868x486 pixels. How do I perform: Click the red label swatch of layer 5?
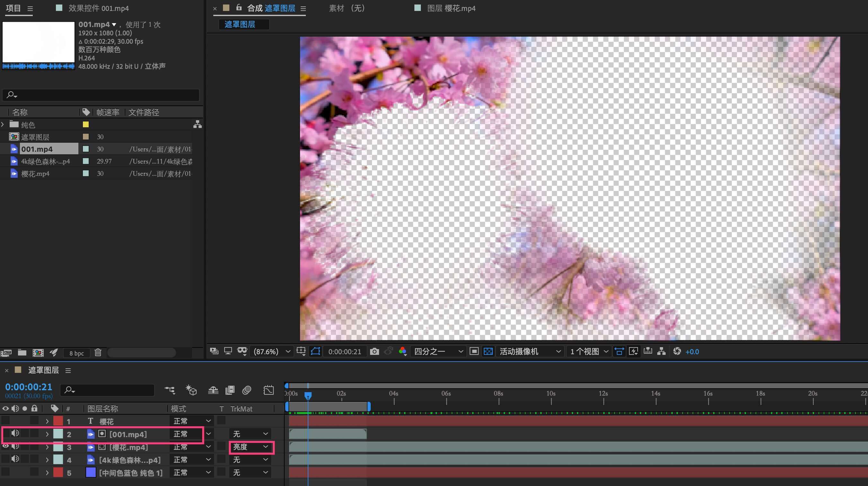coord(58,473)
